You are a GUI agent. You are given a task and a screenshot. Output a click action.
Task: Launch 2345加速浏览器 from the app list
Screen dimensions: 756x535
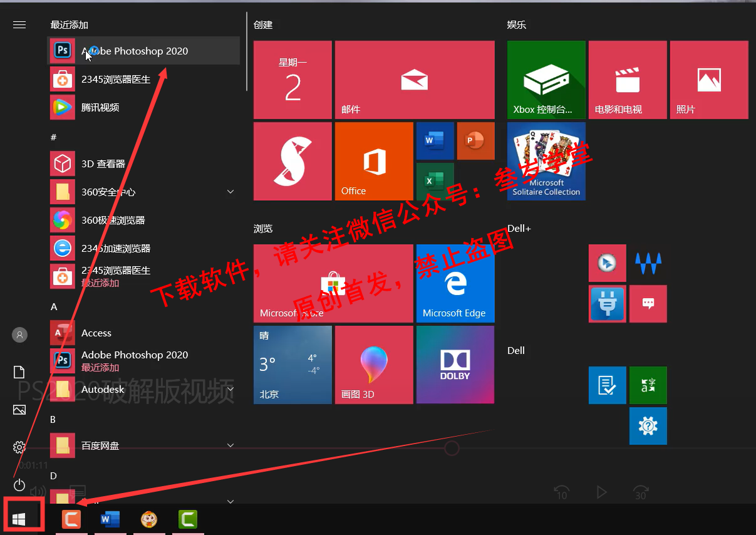click(143, 248)
